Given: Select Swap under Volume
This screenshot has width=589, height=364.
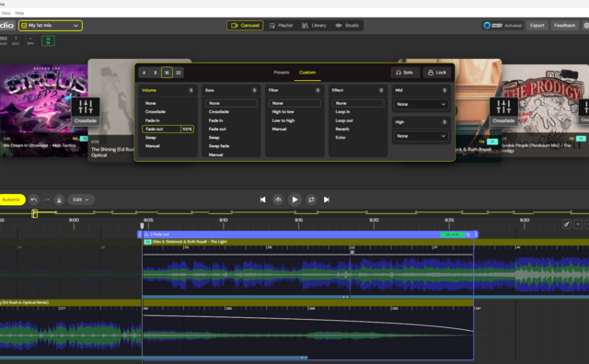Looking at the screenshot, I should 151,137.
